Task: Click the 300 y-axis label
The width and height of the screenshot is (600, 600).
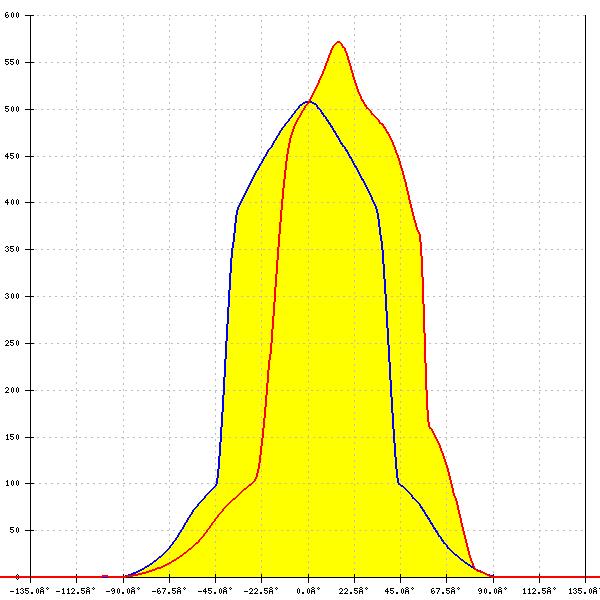Action: click(x=12, y=296)
